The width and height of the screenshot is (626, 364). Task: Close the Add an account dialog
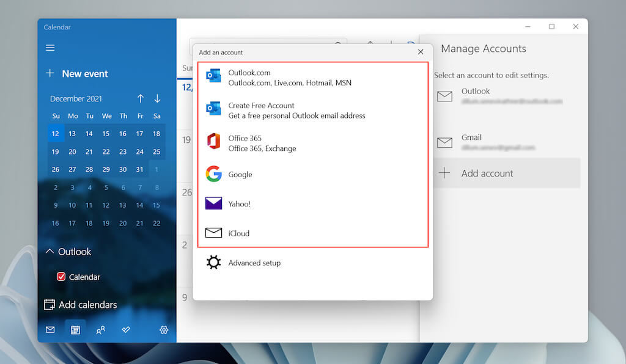click(x=421, y=52)
